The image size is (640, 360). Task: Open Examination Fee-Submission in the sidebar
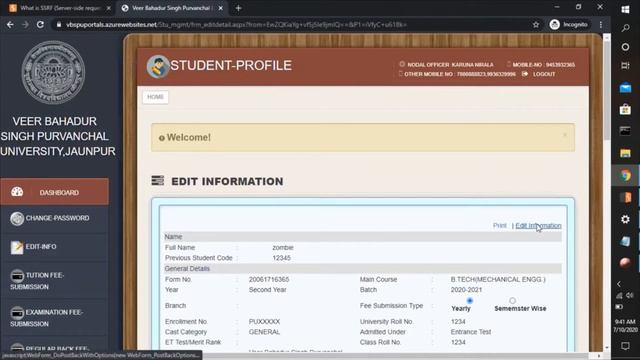click(54, 318)
